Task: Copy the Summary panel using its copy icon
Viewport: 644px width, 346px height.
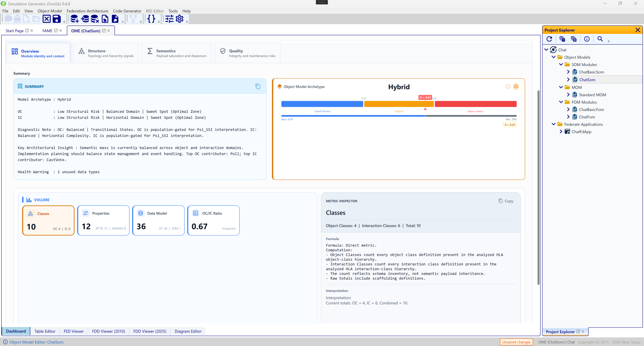Action: (x=258, y=86)
